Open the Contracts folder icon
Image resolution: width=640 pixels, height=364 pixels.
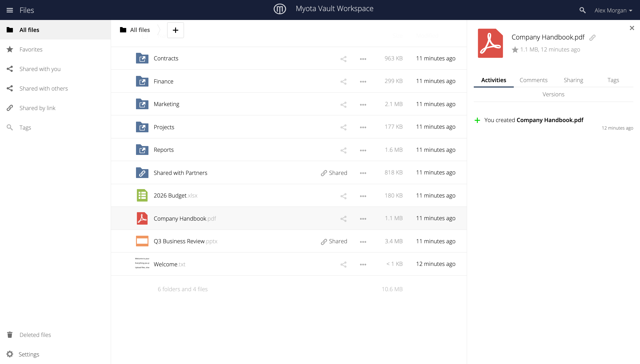pyautogui.click(x=142, y=58)
